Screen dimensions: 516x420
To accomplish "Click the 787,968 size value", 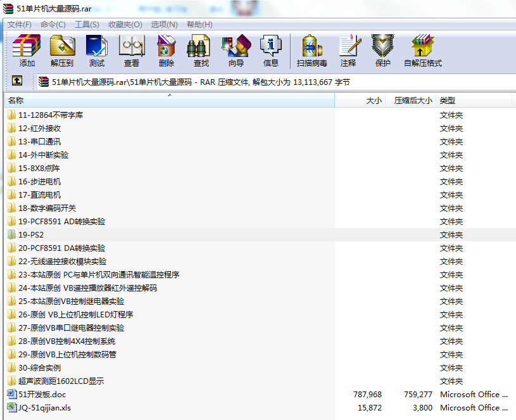I will pyautogui.click(x=367, y=394).
